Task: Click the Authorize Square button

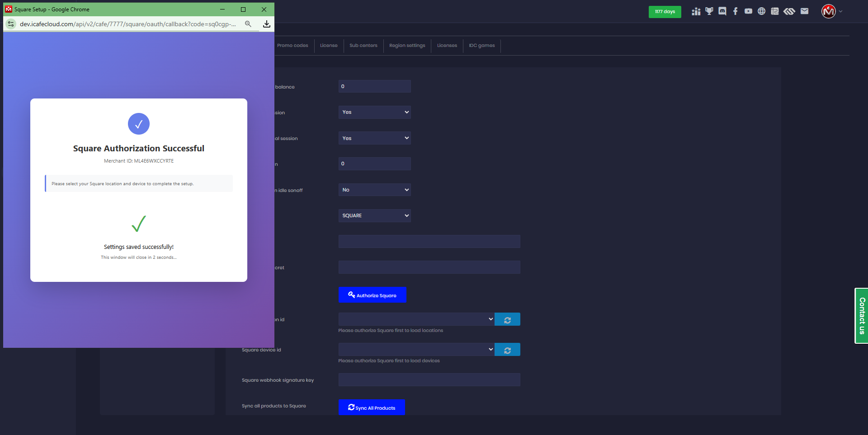Action: click(373, 295)
